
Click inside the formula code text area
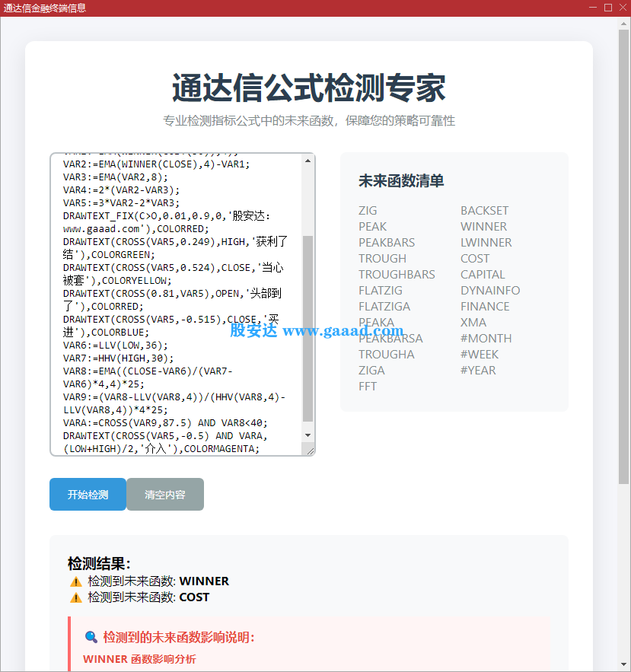tap(176, 304)
